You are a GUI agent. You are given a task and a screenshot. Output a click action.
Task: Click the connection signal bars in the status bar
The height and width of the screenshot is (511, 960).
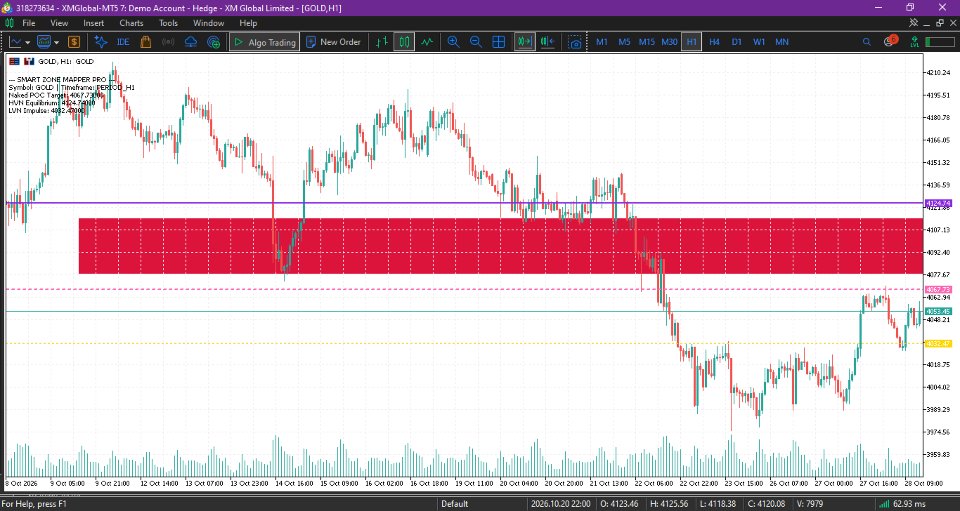click(x=884, y=504)
